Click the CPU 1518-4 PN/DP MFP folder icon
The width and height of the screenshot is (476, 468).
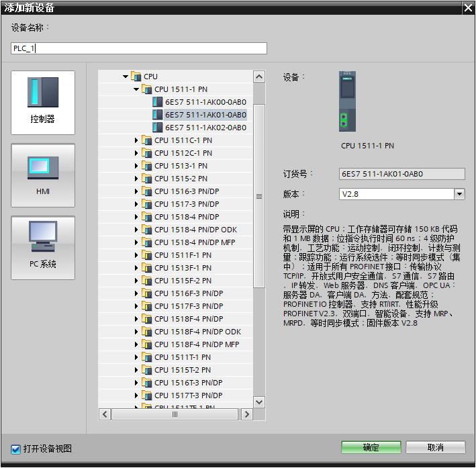pos(146,242)
